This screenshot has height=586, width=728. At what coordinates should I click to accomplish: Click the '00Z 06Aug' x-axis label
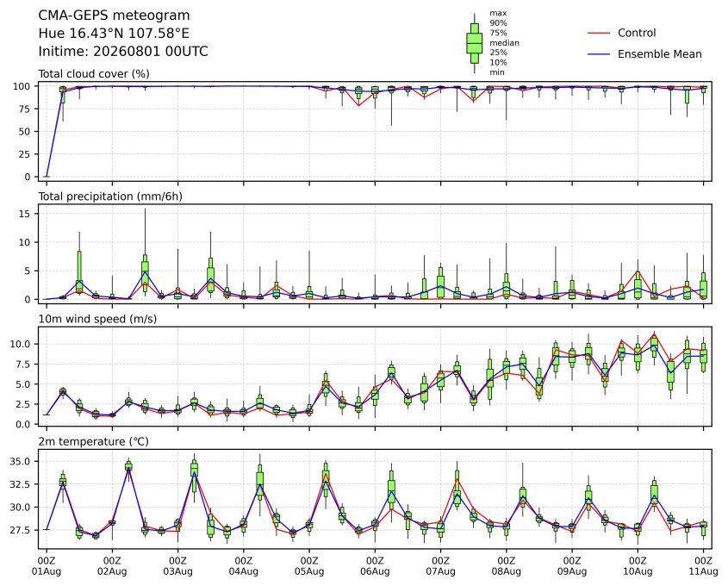coord(375,566)
